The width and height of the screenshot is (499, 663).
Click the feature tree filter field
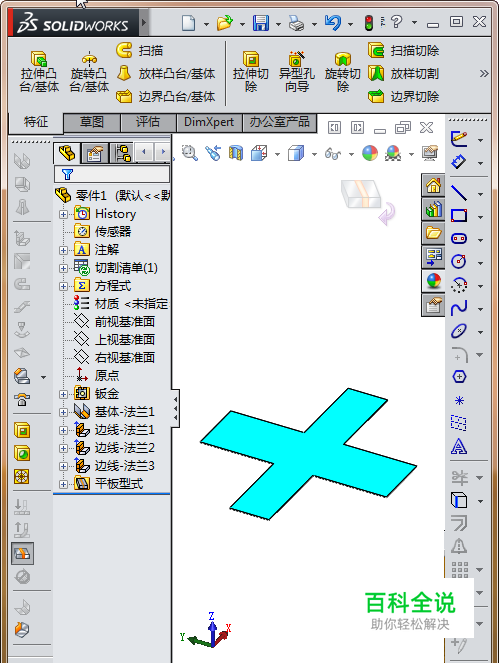[112, 174]
